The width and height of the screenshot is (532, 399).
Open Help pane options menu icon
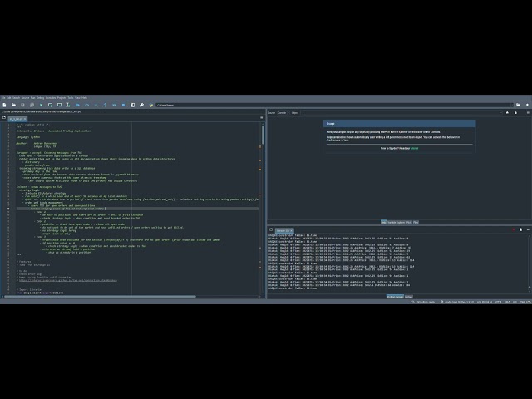(528, 113)
